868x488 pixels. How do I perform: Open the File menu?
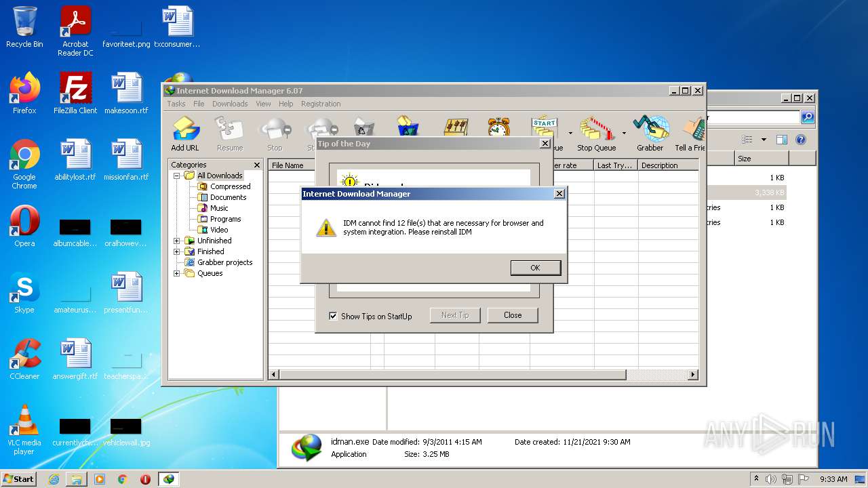pos(199,104)
